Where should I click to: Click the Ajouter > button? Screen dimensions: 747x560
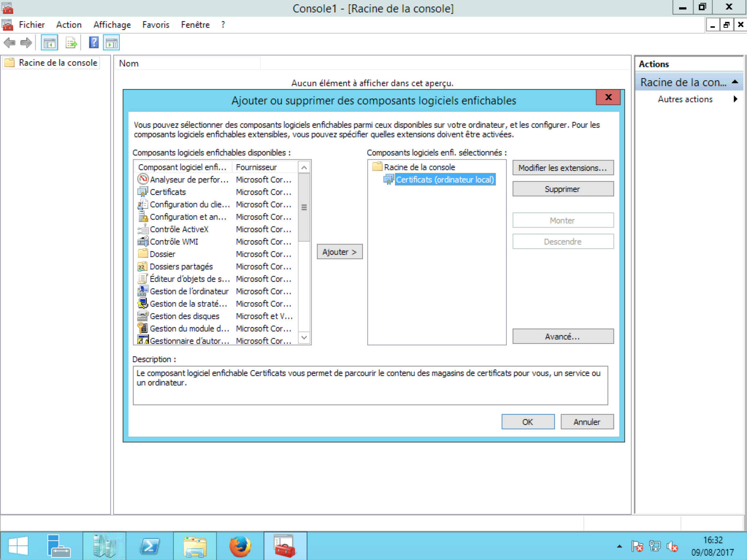[340, 252]
